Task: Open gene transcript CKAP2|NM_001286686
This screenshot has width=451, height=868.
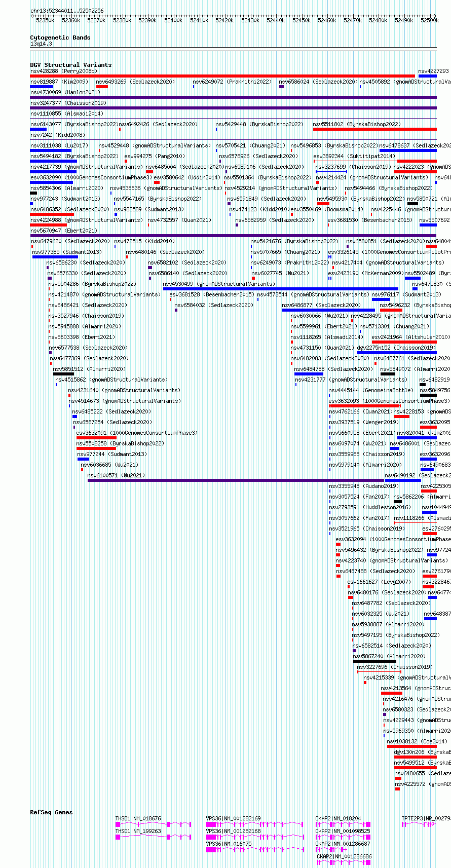Action: (344, 856)
